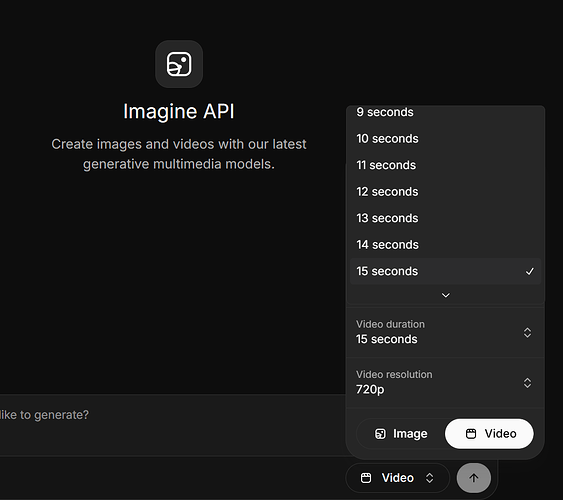Viewport: 563px width, 500px height.
Task: Select Video mode in the popup toggle
Action: (489, 434)
